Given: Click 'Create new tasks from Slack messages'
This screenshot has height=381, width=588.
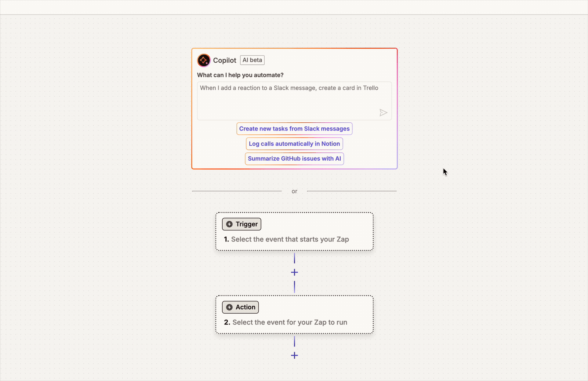Looking at the screenshot, I should click(294, 129).
